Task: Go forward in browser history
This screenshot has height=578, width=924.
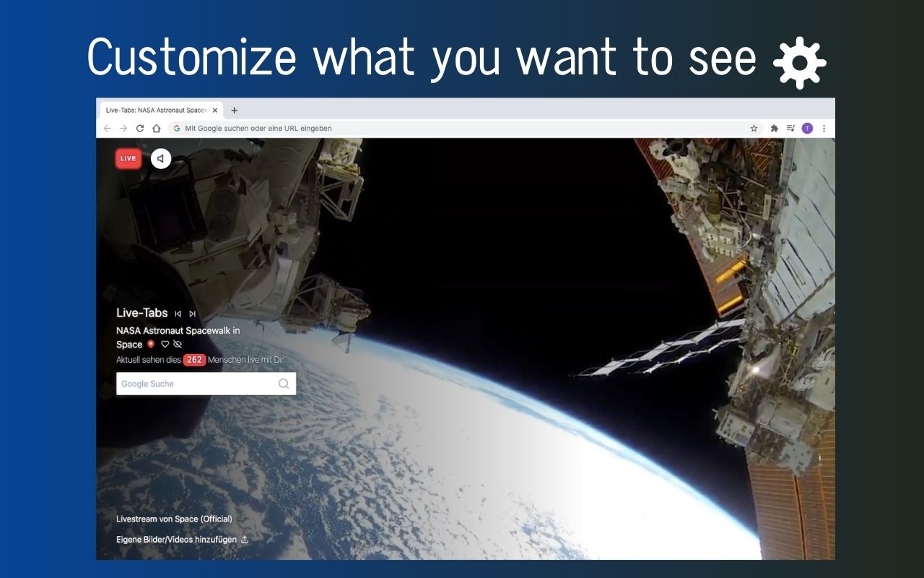Action: click(123, 129)
